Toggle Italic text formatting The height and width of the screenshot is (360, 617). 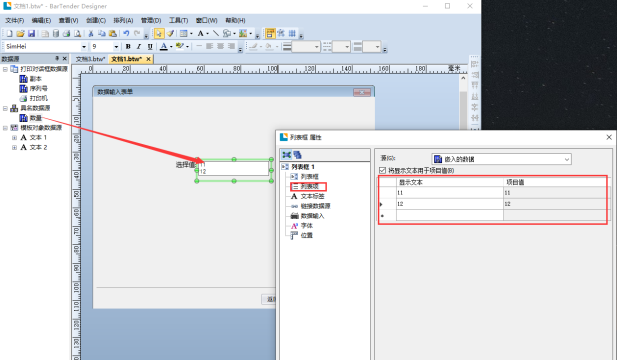139,46
